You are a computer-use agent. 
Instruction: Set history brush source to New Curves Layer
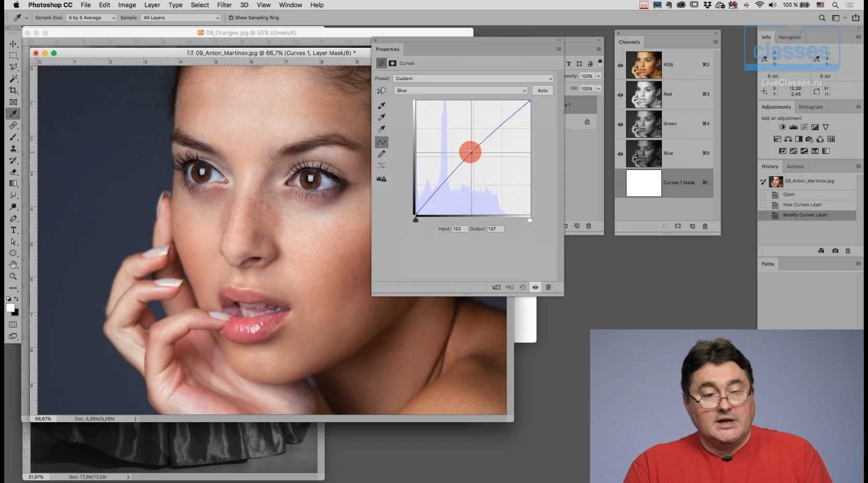(763, 205)
